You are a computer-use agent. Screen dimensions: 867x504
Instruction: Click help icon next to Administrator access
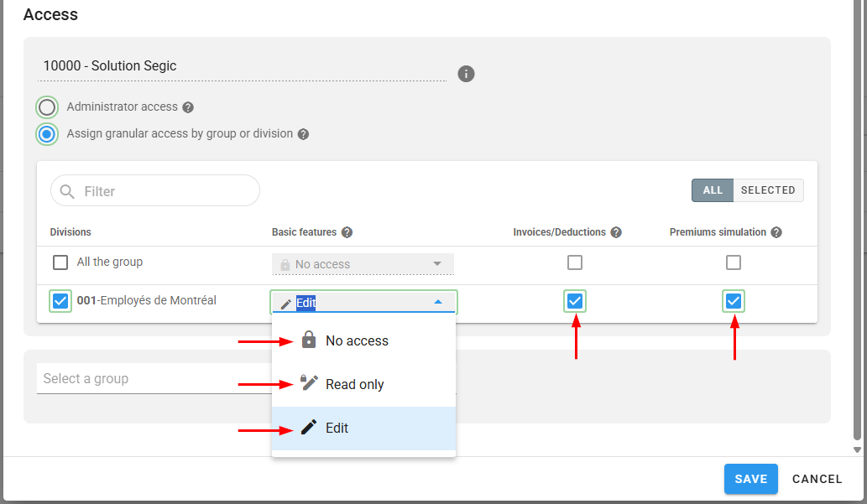pyautogui.click(x=188, y=107)
